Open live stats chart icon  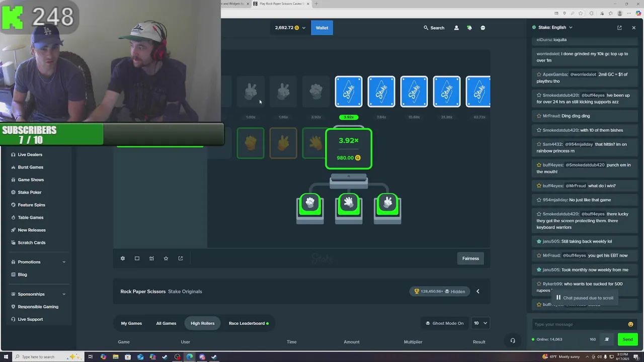151,258
